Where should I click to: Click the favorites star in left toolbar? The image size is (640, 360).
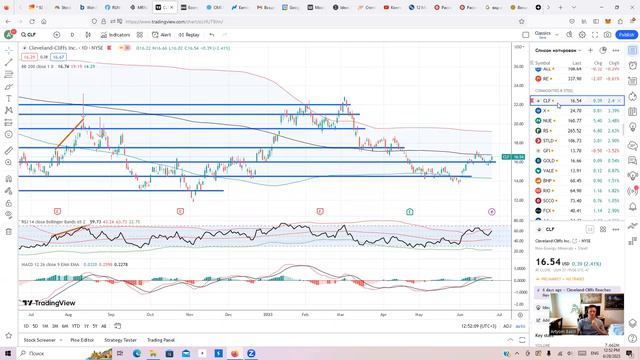pyautogui.click(x=9, y=336)
